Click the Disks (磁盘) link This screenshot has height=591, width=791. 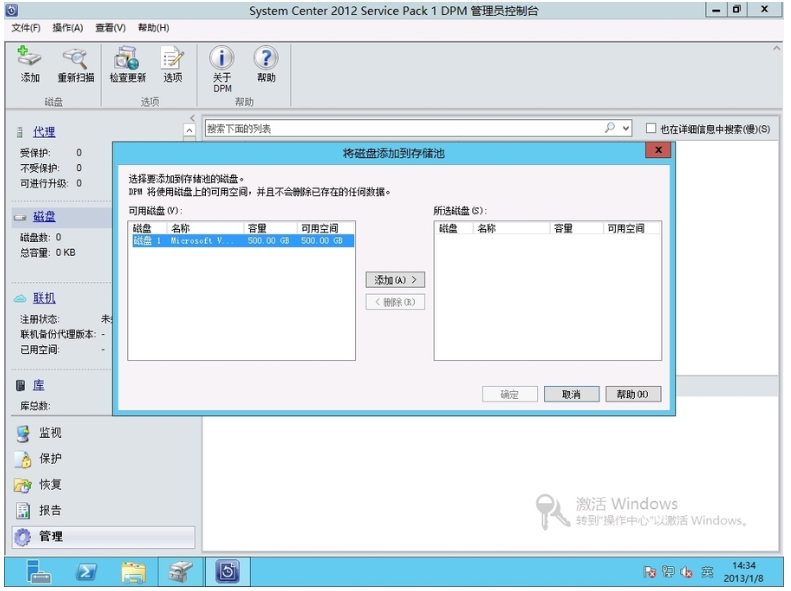coord(44,217)
